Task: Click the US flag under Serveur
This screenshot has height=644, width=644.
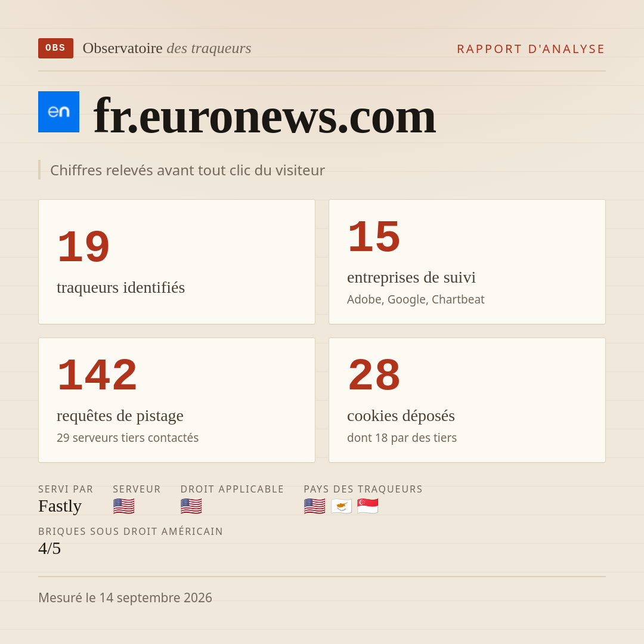Action: click(x=123, y=506)
